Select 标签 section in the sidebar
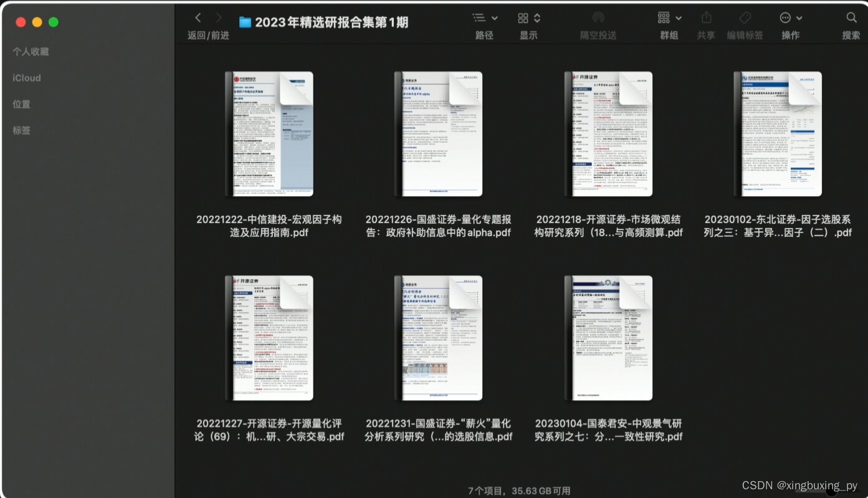The image size is (868, 498). pyautogui.click(x=22, y=130)
